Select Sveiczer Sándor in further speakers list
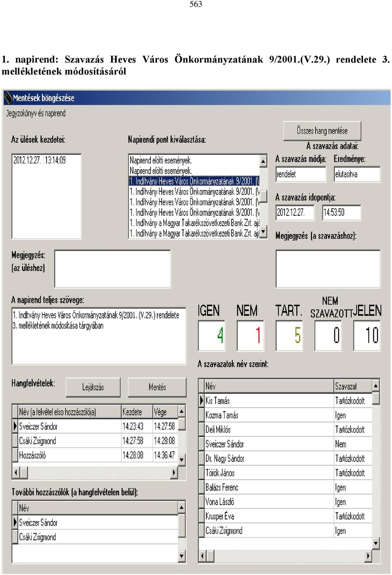The height and width of the screenshot is (575, 392). tap(98, 523)
